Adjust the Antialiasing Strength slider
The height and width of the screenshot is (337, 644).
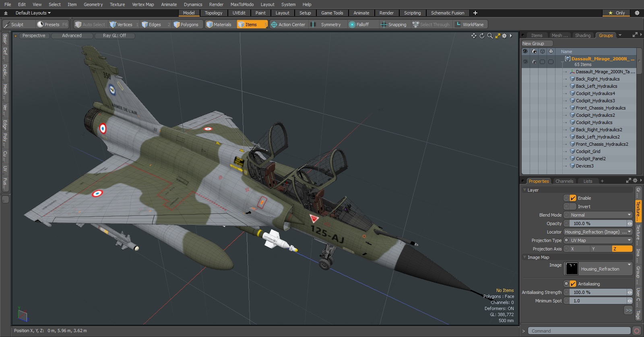pyautogui.click(x=598, y=292)
